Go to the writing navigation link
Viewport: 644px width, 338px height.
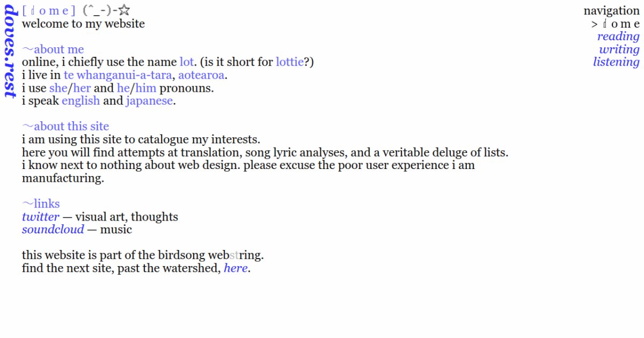(619, 49)
